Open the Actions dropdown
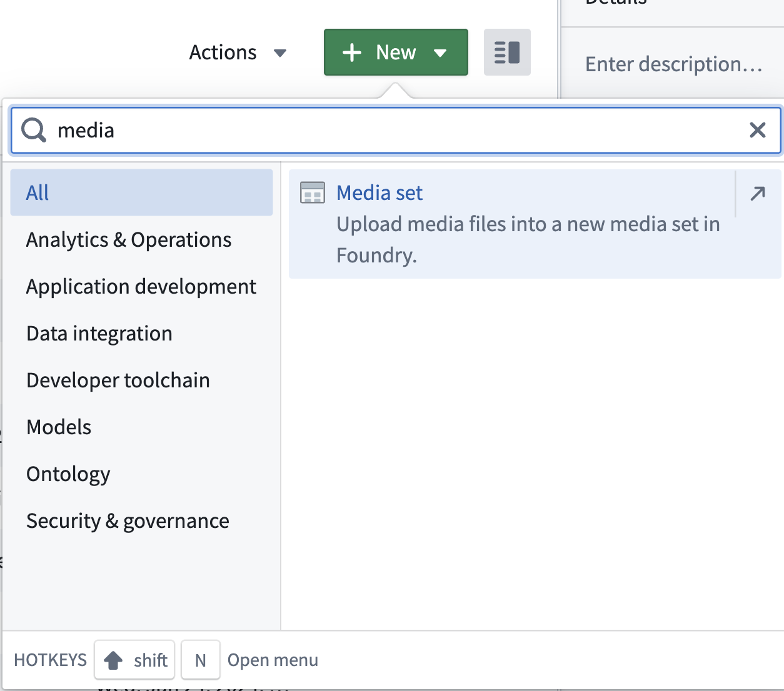 click(238, 52)
